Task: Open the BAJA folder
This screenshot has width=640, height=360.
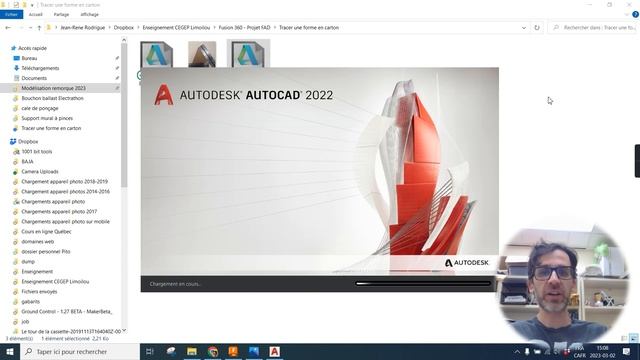Action: pyautogui.click(x=27, y=162)
